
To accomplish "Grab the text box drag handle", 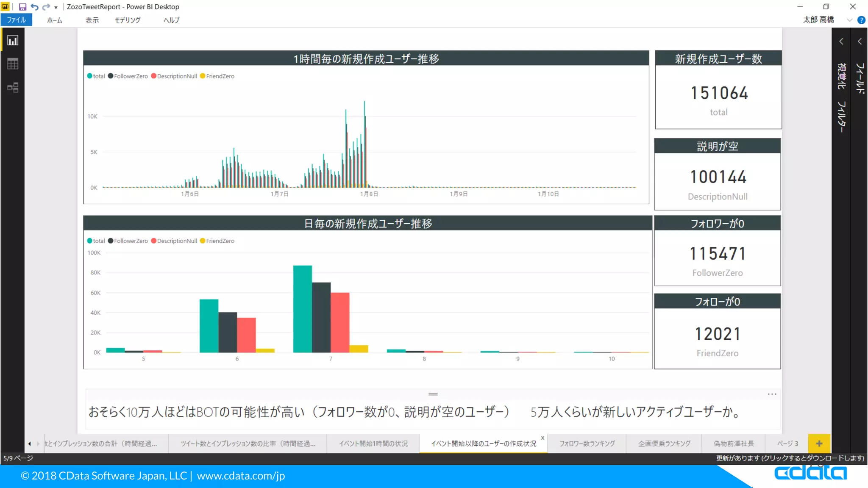I will (433, 394).
